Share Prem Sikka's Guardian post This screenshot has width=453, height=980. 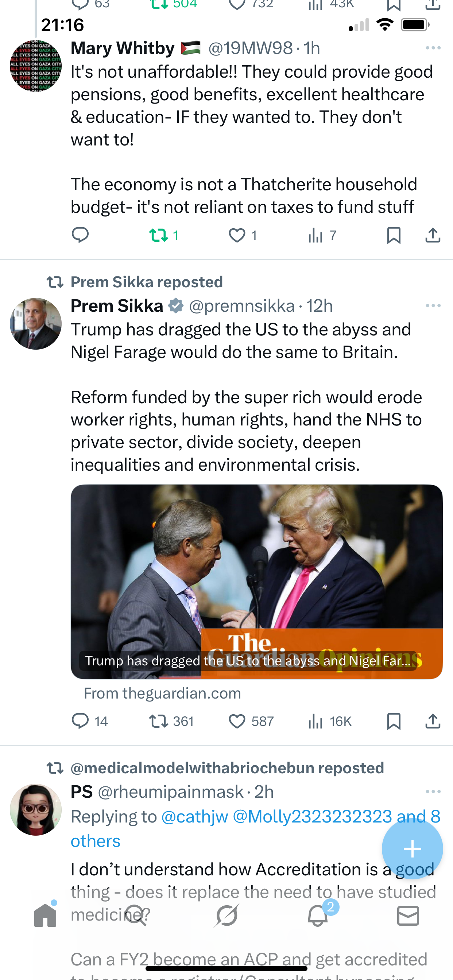tap(433, 721)
